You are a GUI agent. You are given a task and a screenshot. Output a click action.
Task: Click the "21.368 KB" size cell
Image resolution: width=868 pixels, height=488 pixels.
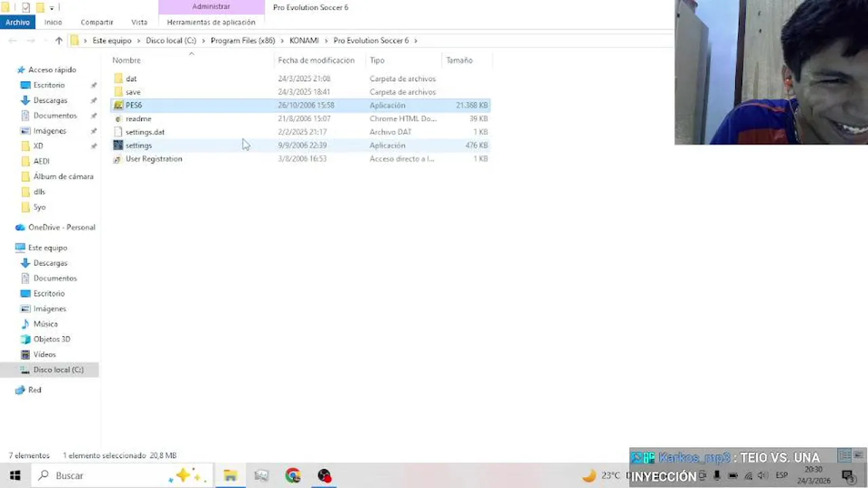tap(471, 105)
